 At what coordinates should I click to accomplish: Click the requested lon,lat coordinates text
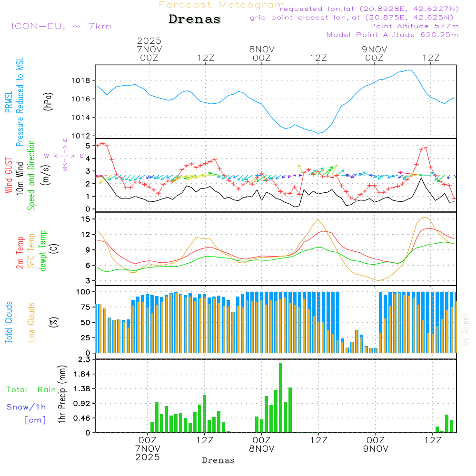[369, 9]
